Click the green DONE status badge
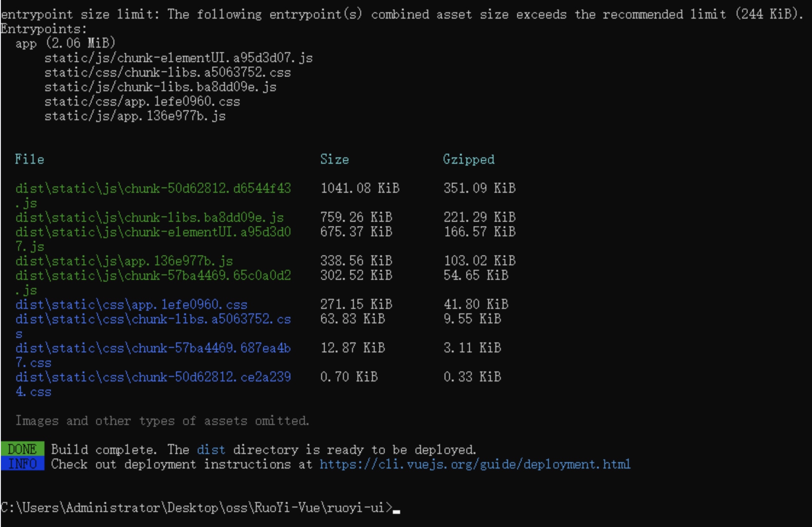The width and height of the screenshot is (812, 527). coord(23,449)
